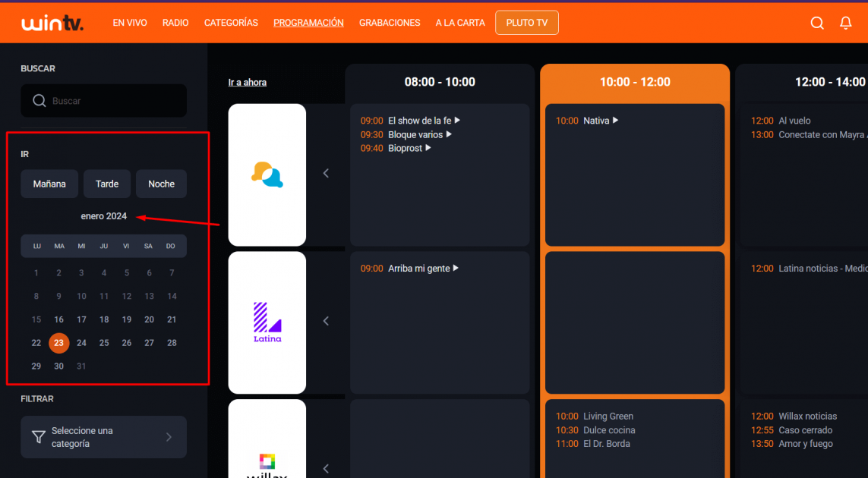Open search using the magnifying glass icon

tap(817, 23)
